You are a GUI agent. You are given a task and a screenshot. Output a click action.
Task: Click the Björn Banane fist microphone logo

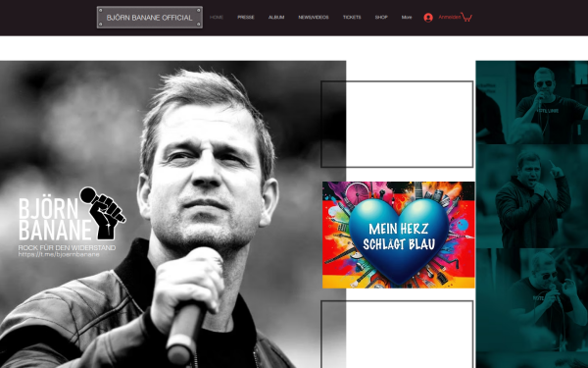(x=72, y=214)
